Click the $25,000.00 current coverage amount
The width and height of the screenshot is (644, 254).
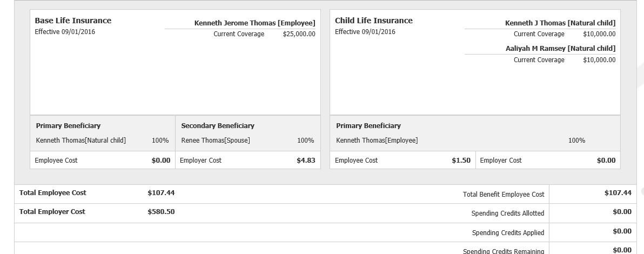(299, 34)
